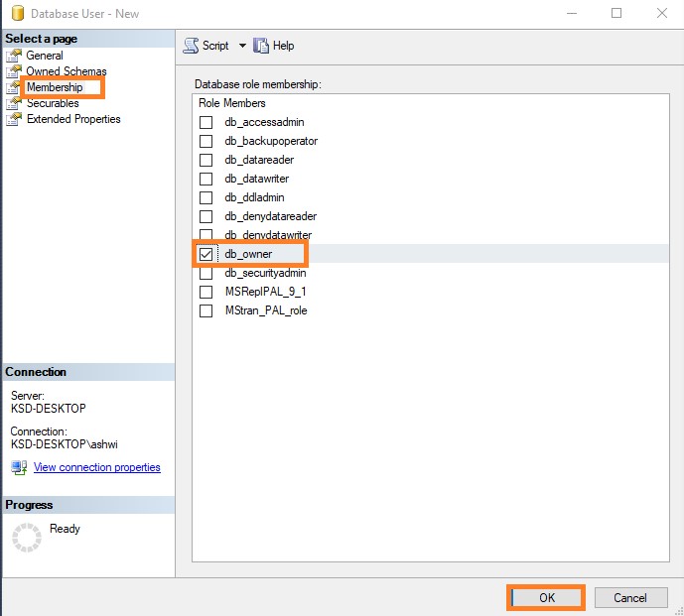Image resolution: width=684 pixels, height=616 pixels.
Task: Click the Cancel button
Action: (x=629, y=598)
